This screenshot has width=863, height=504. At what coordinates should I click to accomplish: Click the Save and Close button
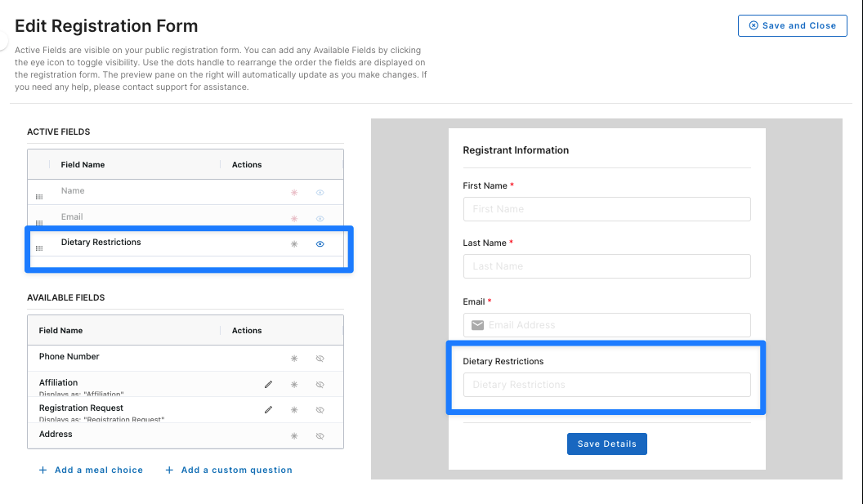tap(793, 26)
